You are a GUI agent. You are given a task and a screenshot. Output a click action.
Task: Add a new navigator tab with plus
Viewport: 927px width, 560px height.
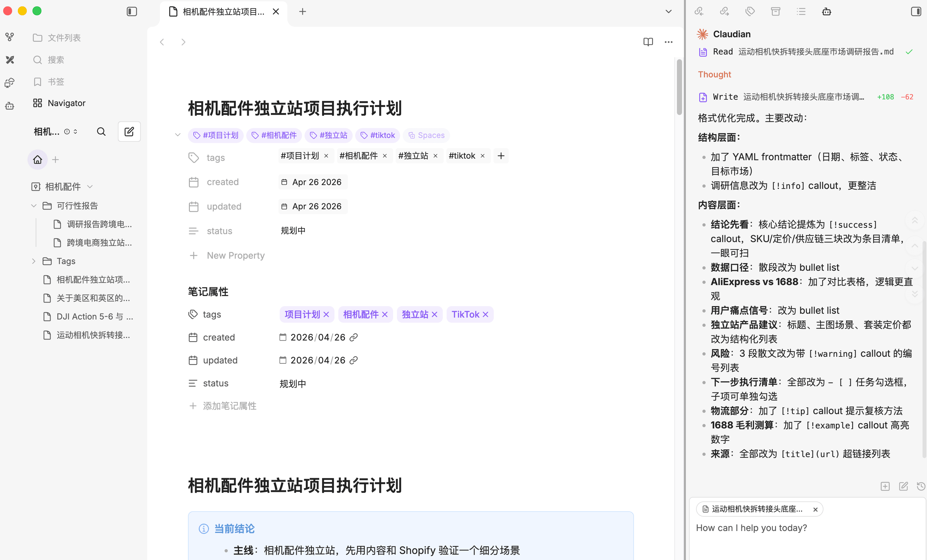pyautogui.click(x=55, y=160)
